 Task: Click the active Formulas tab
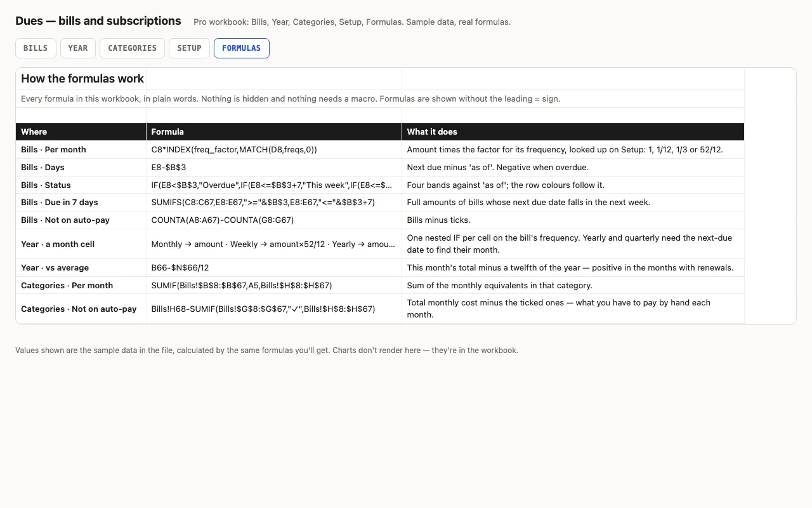click(x=242, y=48)
